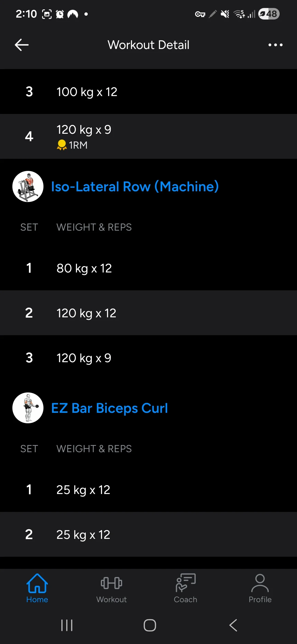The image size is (297, 644).
Task: Open the three-dot more options menu
Action: (275, 45)
